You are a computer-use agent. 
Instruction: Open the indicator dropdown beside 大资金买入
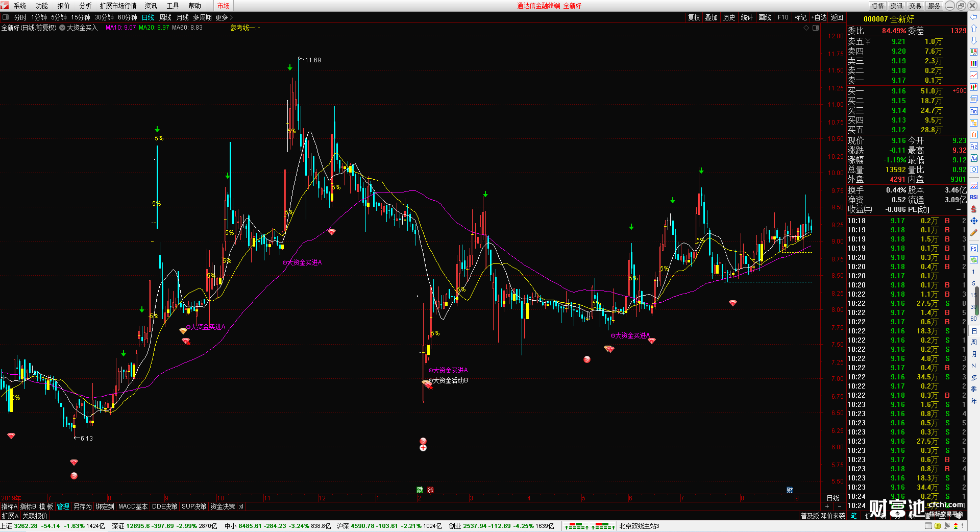point(62,28)
